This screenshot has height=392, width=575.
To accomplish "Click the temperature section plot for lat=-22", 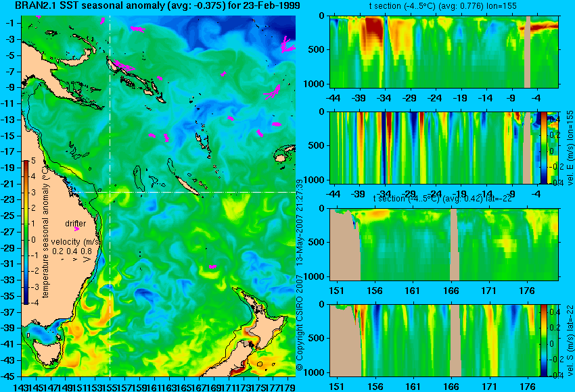I will (444, 245).
